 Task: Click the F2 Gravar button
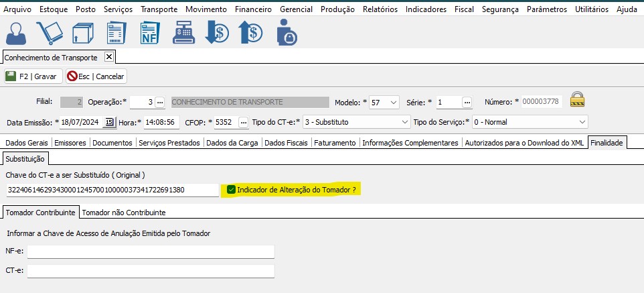(32, 76)
